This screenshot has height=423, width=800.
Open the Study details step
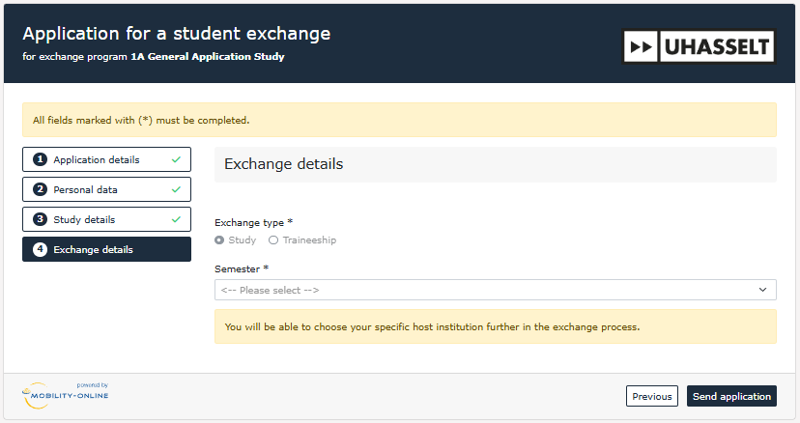[85, 219]
